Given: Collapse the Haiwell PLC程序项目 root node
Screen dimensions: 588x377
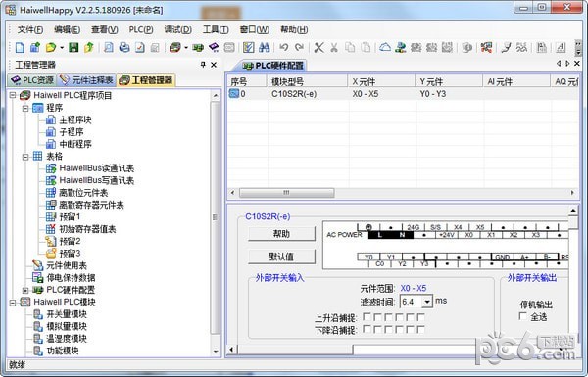Looking at the screenshot, I should pos(13,95).
